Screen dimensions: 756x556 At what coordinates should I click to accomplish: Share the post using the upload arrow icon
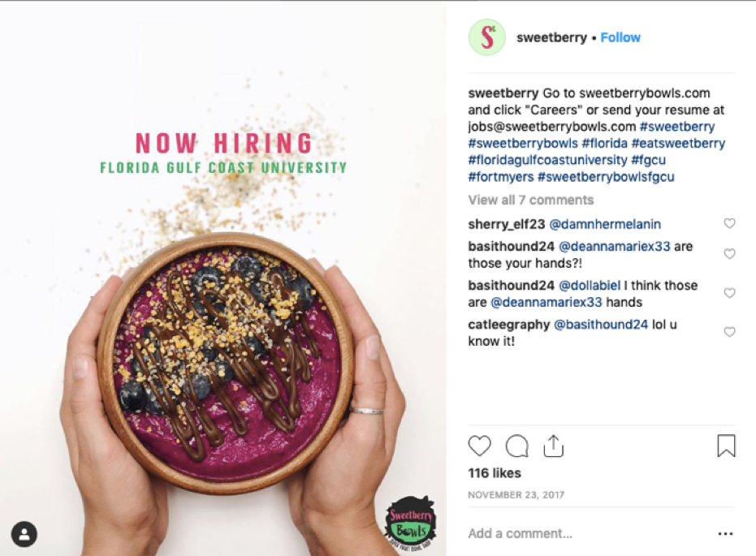click(553, 446)
